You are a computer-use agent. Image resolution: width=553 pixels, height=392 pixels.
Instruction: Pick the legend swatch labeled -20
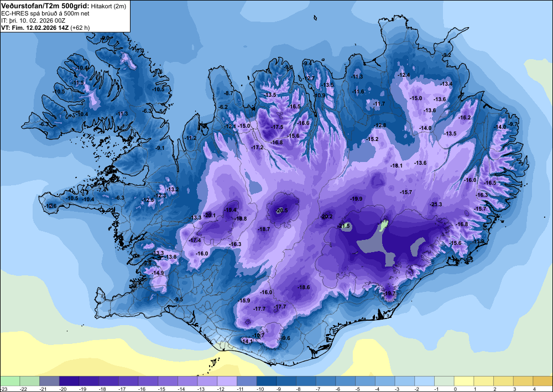(x=69, y=381)
